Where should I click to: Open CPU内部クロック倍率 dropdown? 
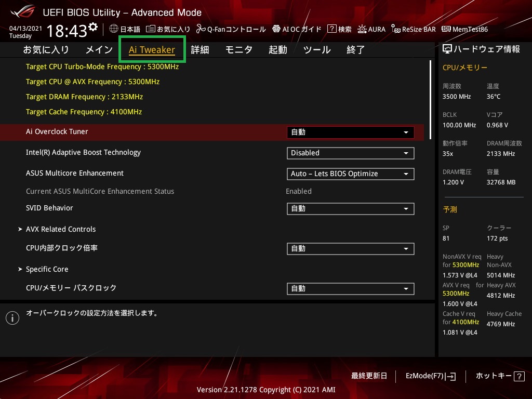click(x=350, y=249)
